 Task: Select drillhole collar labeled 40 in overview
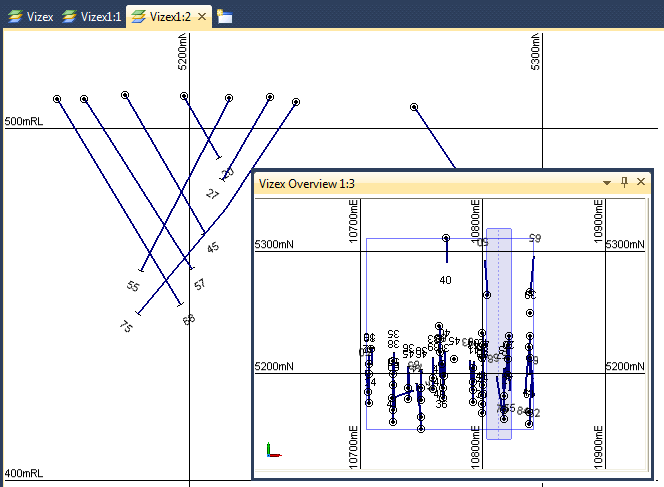(446, 239)
